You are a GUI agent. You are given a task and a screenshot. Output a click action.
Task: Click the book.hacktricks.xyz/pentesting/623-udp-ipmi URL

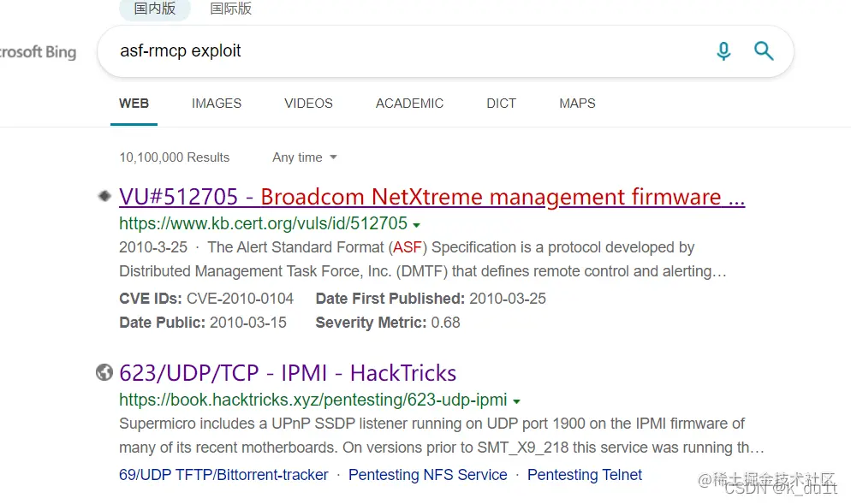point(313,400)
